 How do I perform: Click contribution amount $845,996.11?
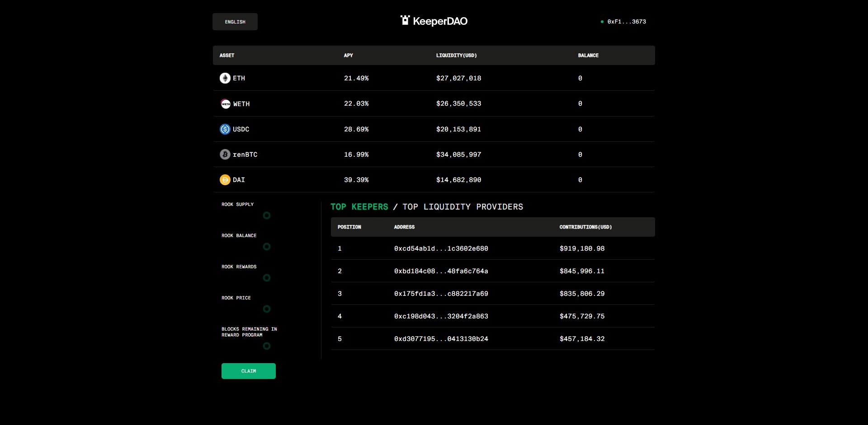(x=582, y=271)
